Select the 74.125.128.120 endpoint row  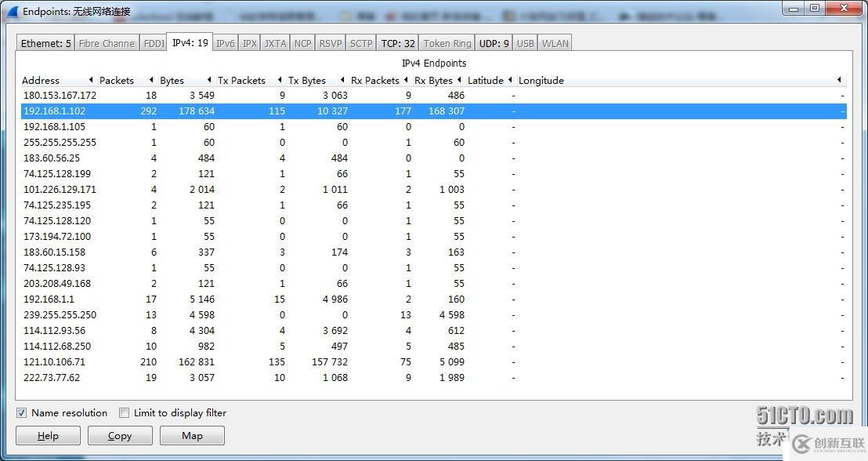[433, 220]
